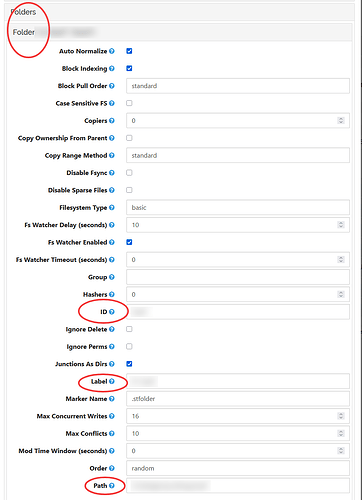Screen dimensions: 362x500
Task: Click the Mod Time Window spinner arrows
Action: coord(341,451)
